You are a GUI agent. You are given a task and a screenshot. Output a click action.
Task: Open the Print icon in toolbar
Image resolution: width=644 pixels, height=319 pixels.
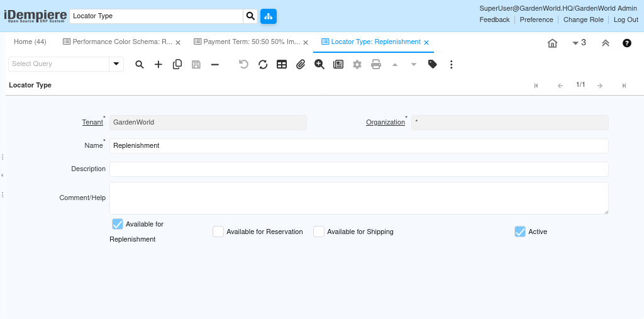(x=376, y=64)
